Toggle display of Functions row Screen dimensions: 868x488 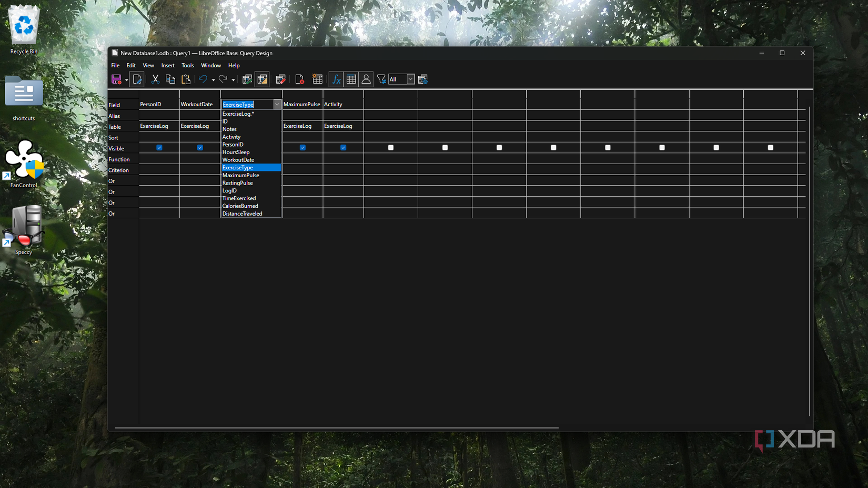pos(335,79)
